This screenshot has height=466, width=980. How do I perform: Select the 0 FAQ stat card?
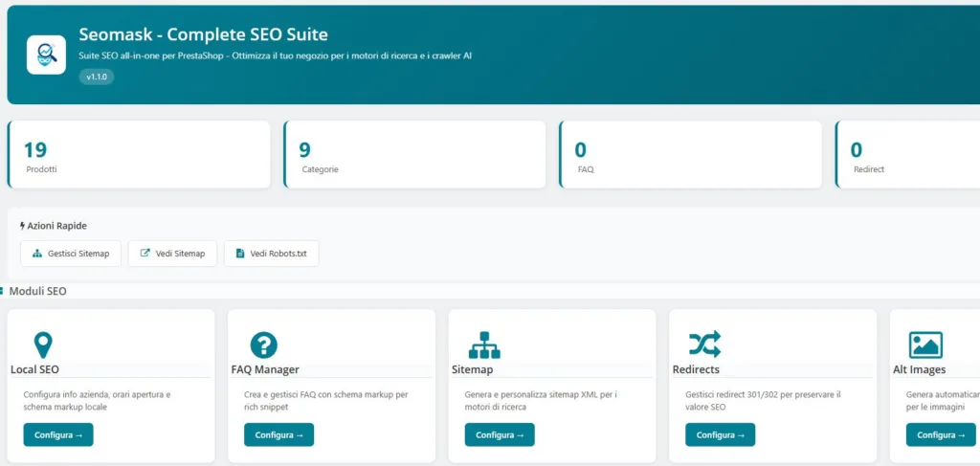tap(691, 154)
